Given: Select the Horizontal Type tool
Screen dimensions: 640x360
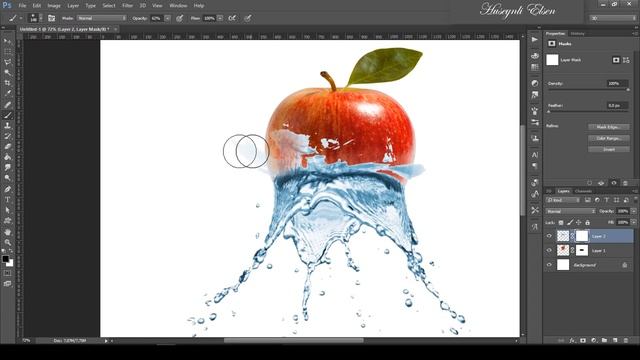Looking at the screenshot, I should [7, 200].
